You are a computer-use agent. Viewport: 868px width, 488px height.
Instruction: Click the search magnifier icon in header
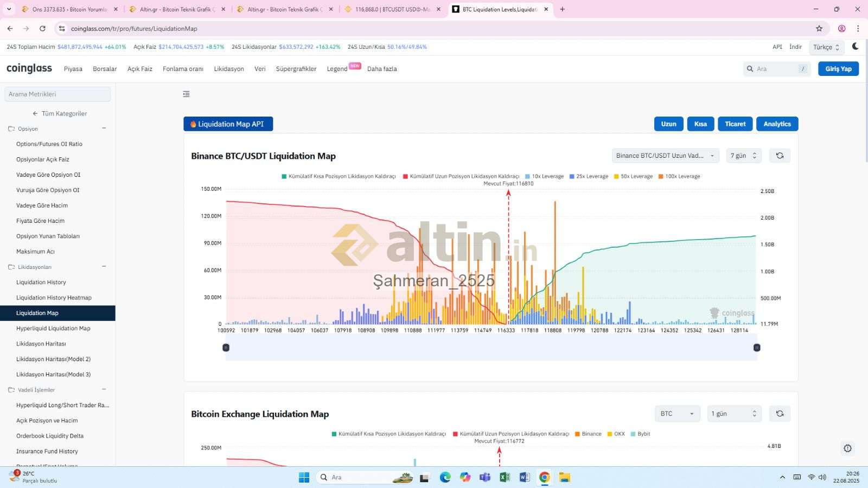coord(750,69)
